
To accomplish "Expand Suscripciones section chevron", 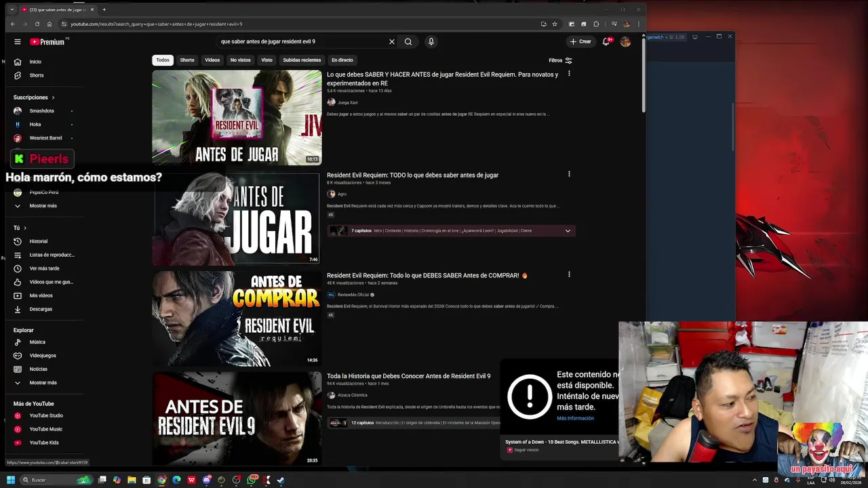I will [x=53, y=98].
